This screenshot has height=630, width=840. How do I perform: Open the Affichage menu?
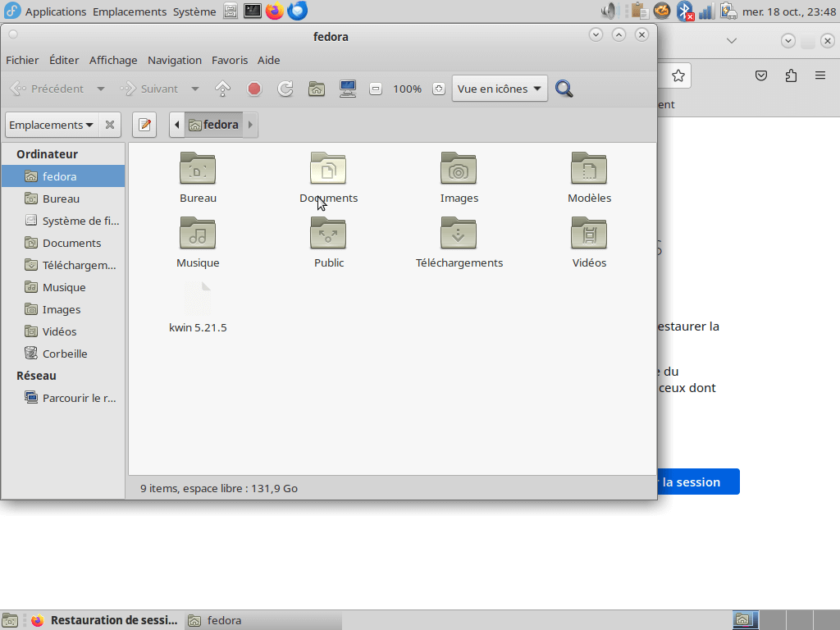point(113,61)
